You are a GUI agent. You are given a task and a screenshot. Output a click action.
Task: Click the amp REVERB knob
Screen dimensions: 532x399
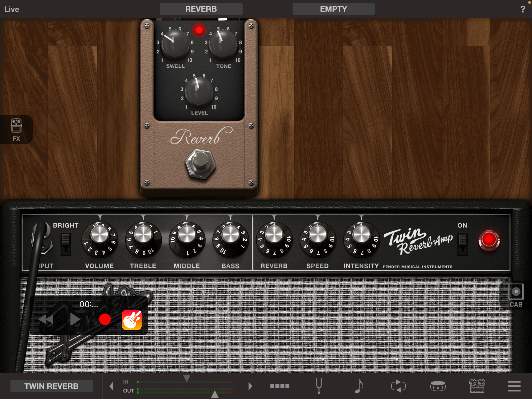(274, 240)
